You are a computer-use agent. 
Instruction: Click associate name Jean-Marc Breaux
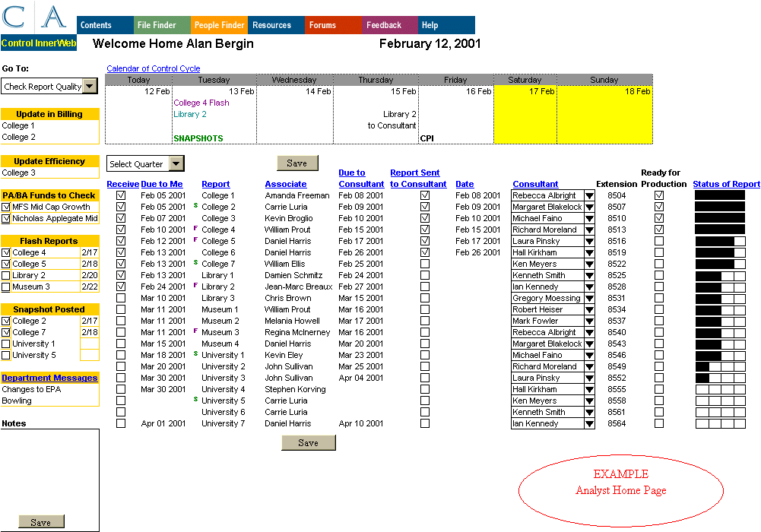299,287
